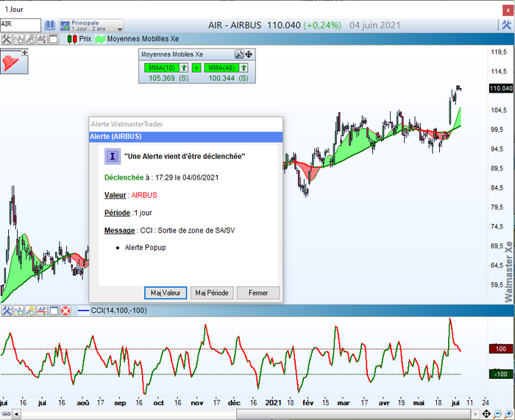Open the book list icon next to ticker field

tap(50, 25)
